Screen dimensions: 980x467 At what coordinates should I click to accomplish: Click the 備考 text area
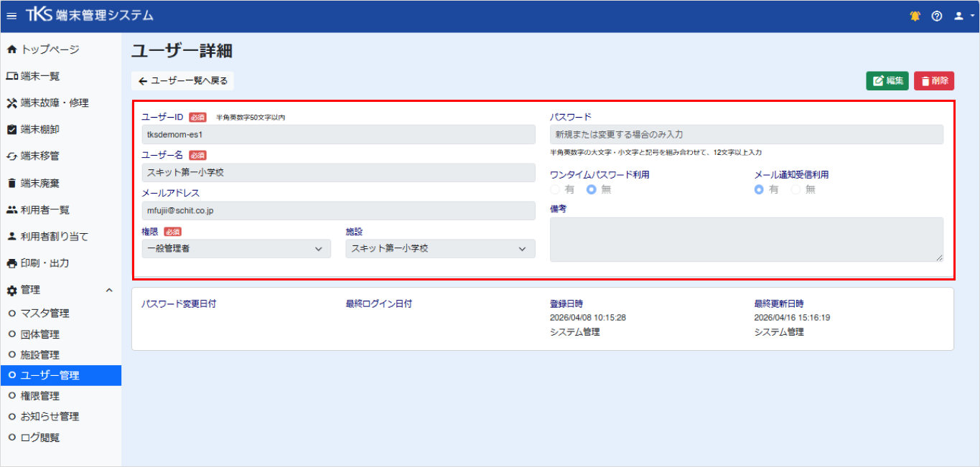[747, 240]
